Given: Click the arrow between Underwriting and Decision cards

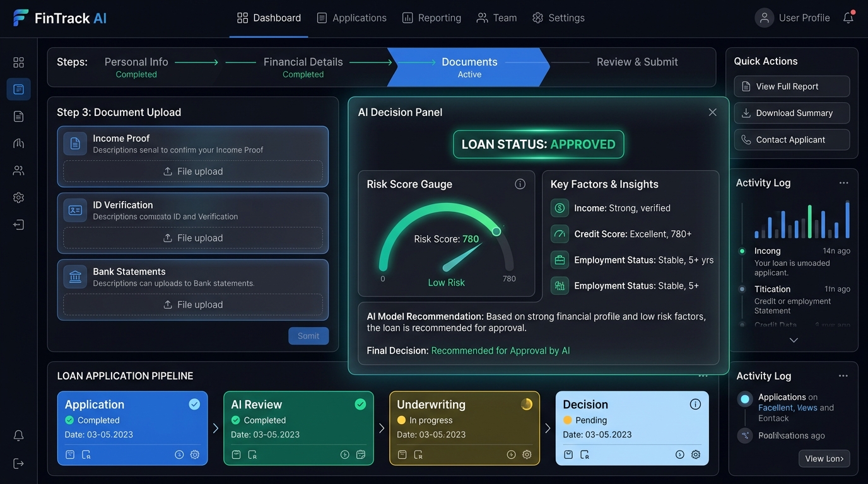Looking at the screenshot, I should click(548, 429).
